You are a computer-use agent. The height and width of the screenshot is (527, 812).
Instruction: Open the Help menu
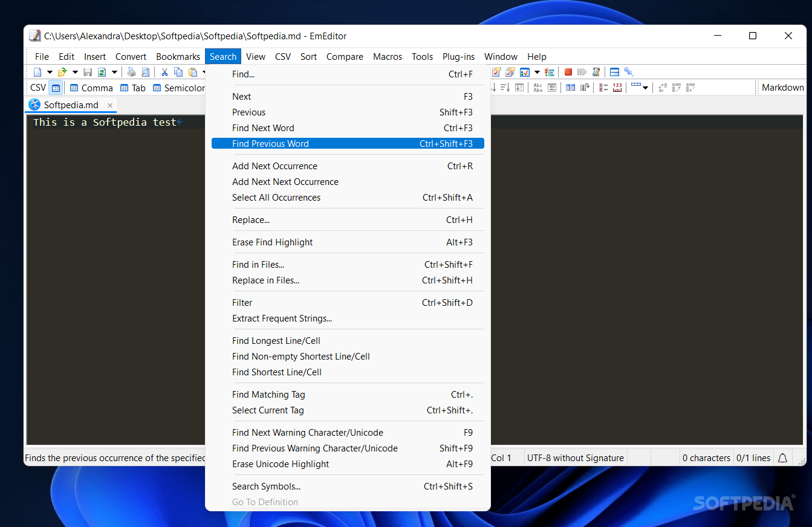coord(536,57)
